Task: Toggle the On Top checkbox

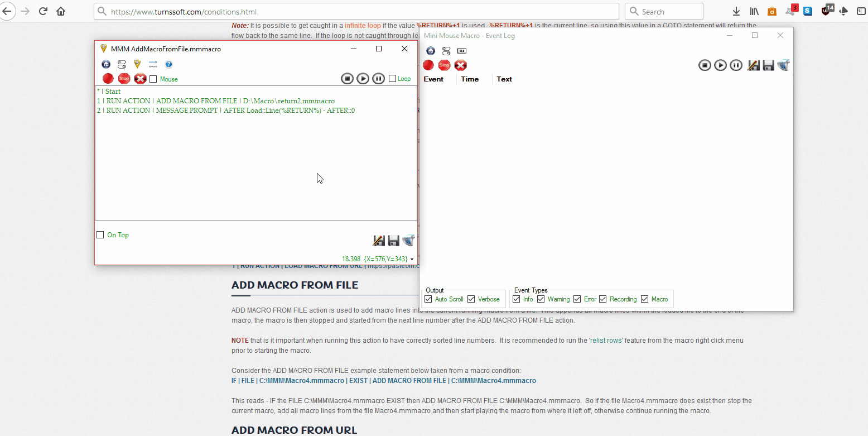Action: [100, 235]
